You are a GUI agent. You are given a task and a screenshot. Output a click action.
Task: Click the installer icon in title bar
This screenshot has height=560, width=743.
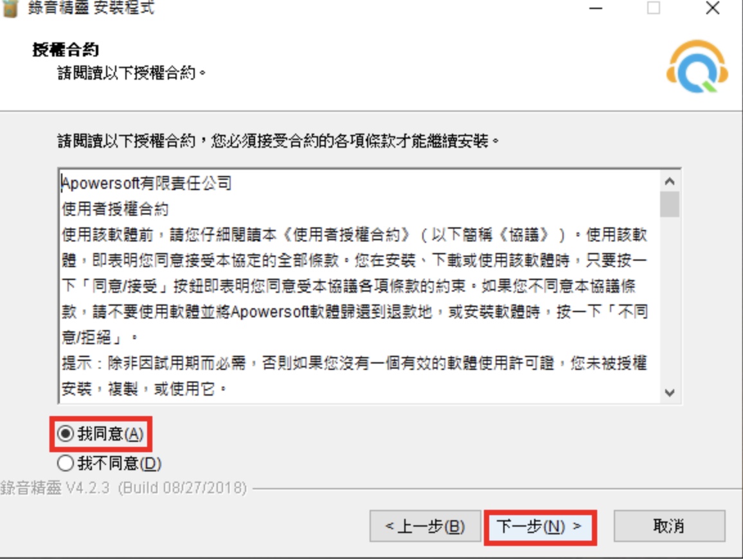pos(10,8)
